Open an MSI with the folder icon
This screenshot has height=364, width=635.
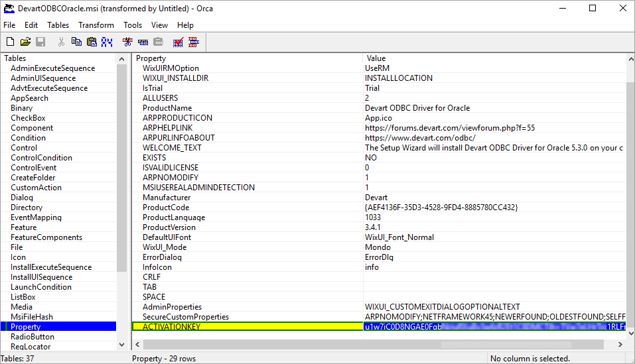pyautogui.click(x=25, y=42)
